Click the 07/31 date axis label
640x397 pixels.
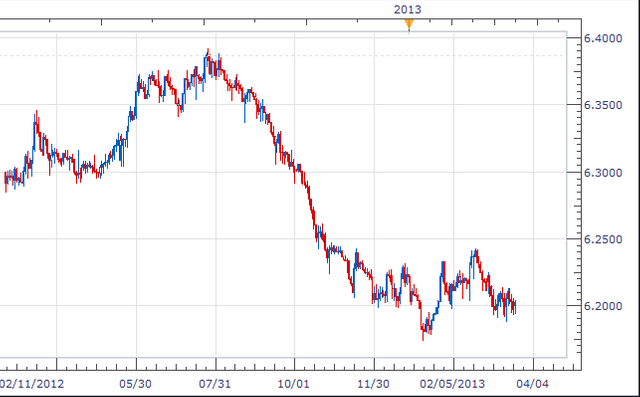click(215, 384)
